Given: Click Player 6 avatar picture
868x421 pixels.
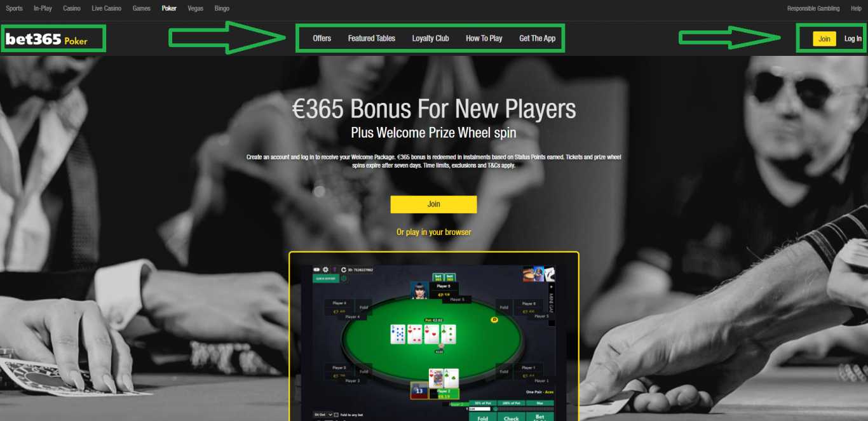Looking at the screenshot, I should [x=419, y=290].
